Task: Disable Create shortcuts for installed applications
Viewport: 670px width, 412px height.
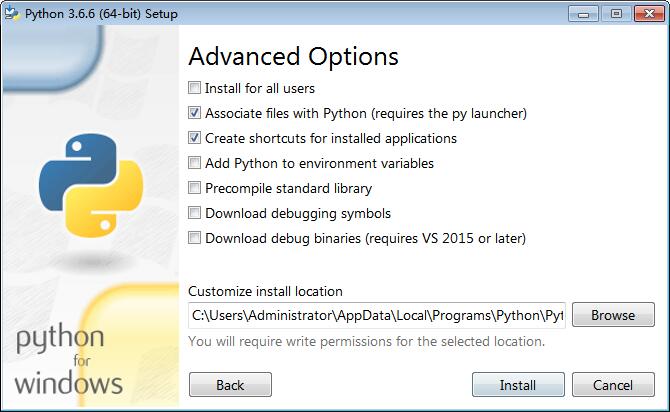Action: coord(195,138)
